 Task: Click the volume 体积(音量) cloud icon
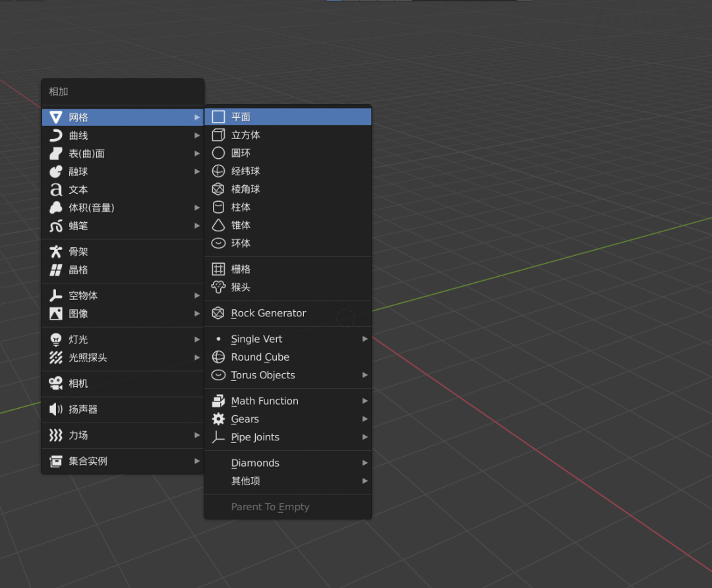point(56,208)
